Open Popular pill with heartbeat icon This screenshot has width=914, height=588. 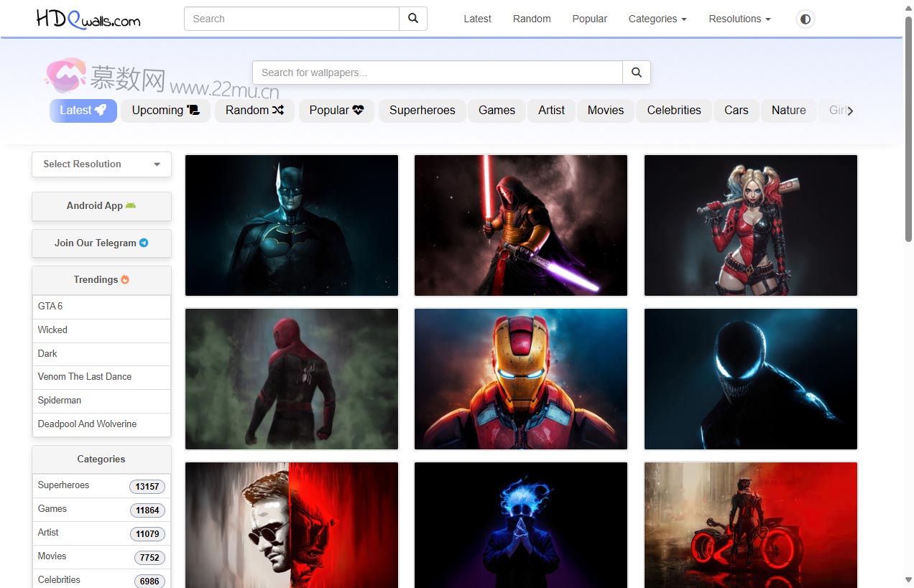tap(336, 111)
